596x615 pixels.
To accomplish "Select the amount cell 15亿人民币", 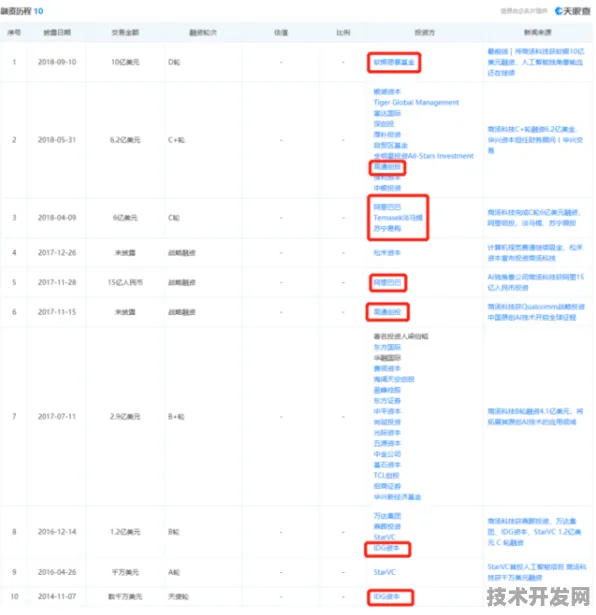I will pos(125,282).
